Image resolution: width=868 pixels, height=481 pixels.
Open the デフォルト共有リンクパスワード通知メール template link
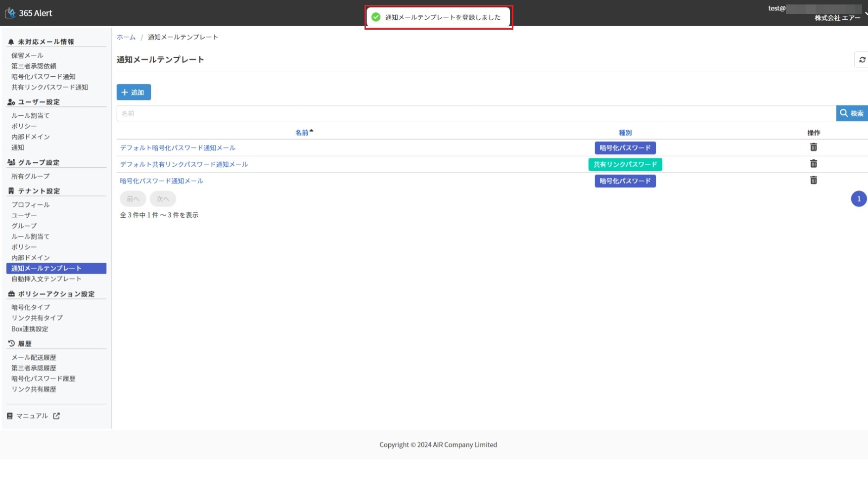click(184, 164)
